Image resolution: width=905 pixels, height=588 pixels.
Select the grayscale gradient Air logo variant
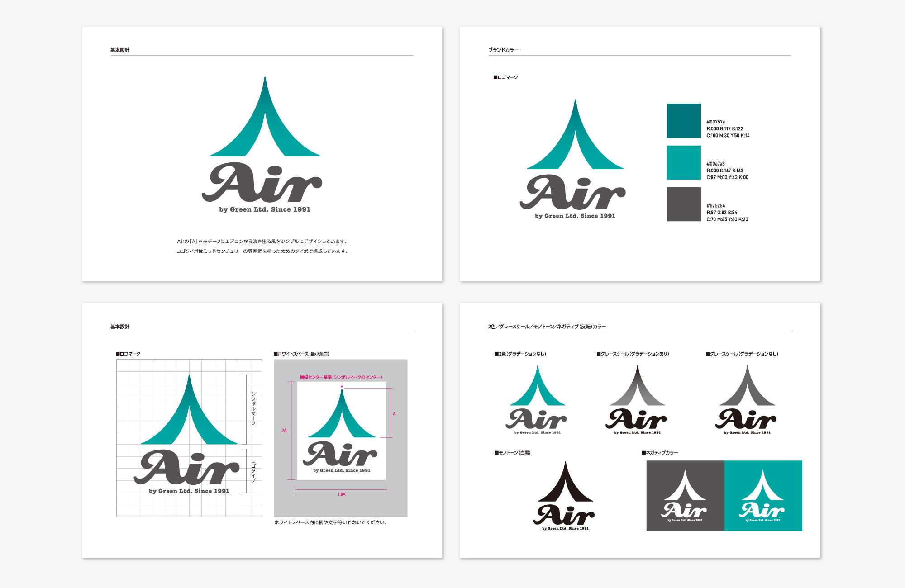pos(637,400)
